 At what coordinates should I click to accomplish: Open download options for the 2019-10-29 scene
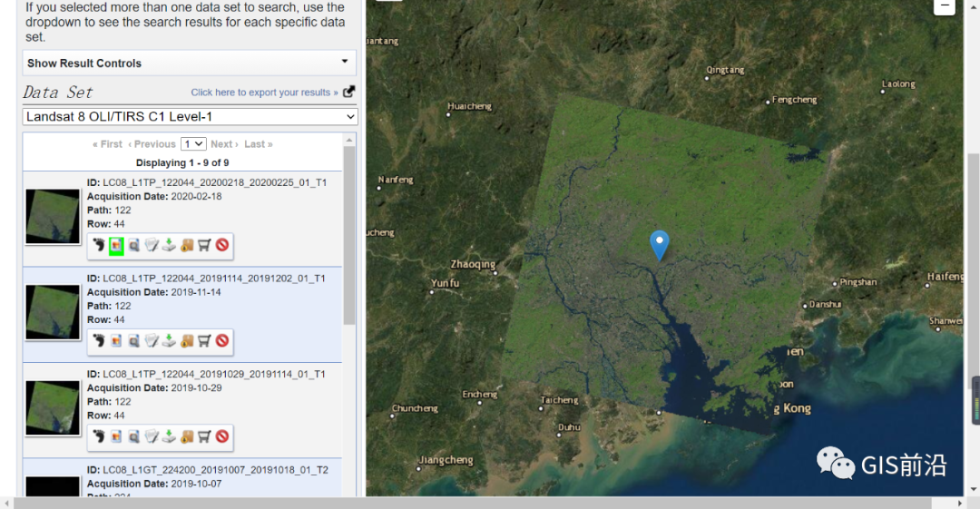point(169,436)
